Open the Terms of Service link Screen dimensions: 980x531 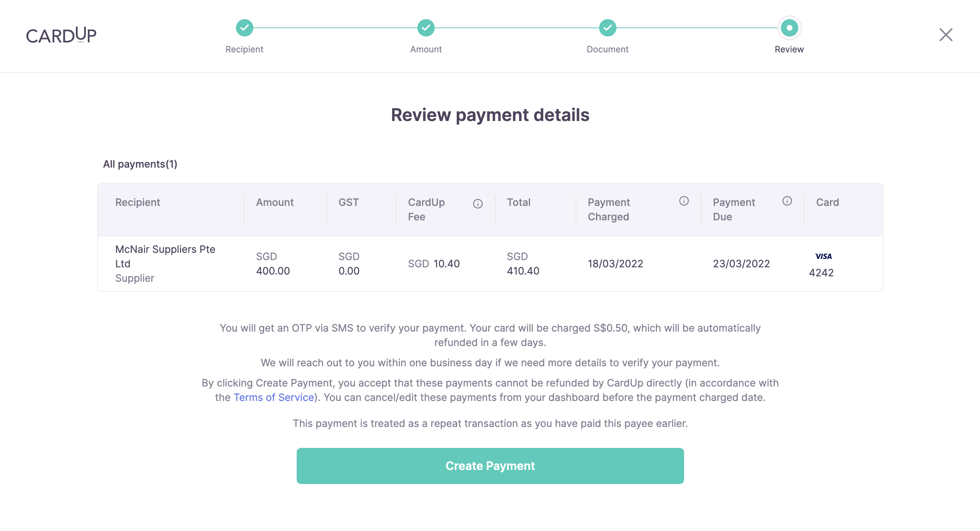(274, 397)
